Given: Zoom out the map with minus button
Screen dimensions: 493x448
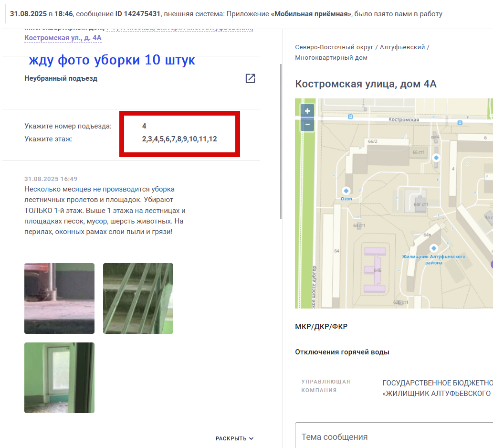Looking at the screenshot, I should click(x=307, y=124).
